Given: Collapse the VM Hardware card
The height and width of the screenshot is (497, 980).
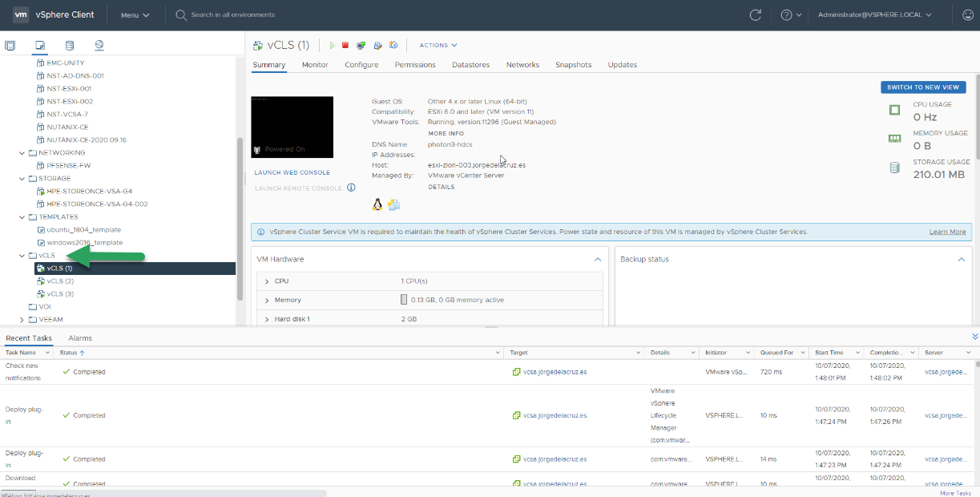Looking at the screenshot, I should pyautogui.click(x=597, y=260).
